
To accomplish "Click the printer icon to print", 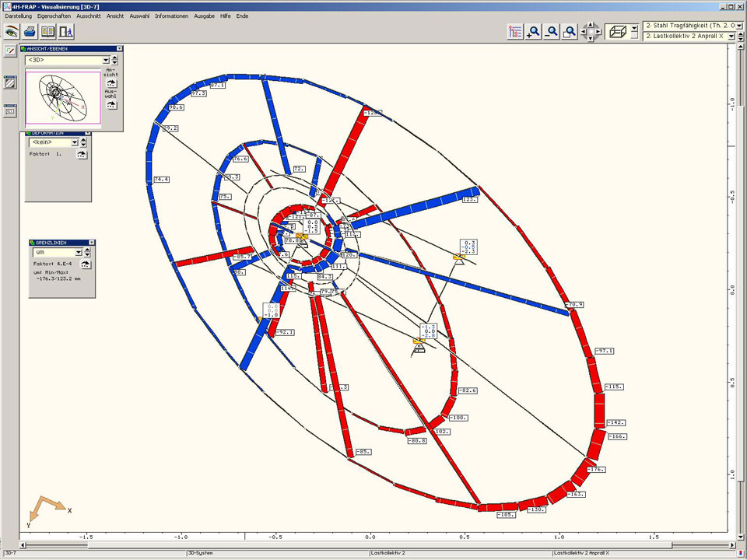I will [30, 32].
